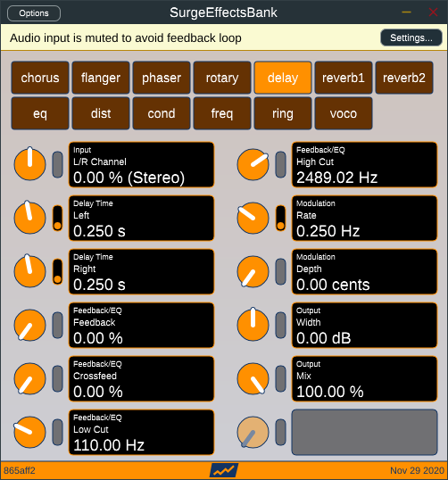This screenshot has height=480, width=448.
Task: Click the Output Width 0.00 dB display
Action: coord(364,325)
